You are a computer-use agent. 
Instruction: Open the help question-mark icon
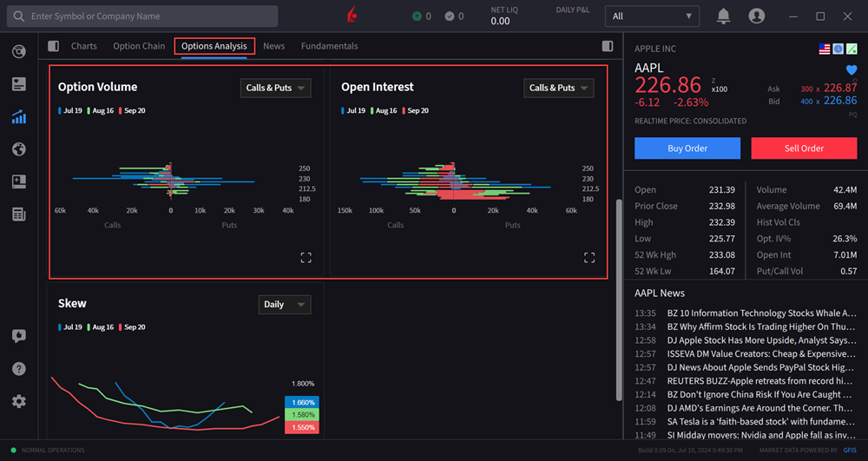tap(19, 369)
